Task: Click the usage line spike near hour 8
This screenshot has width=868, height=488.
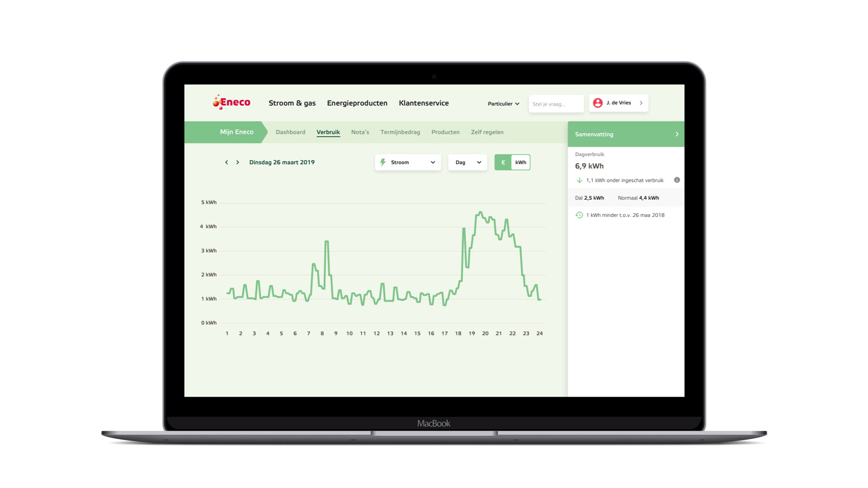Action: pyautogui.click(x=326, y=242)
